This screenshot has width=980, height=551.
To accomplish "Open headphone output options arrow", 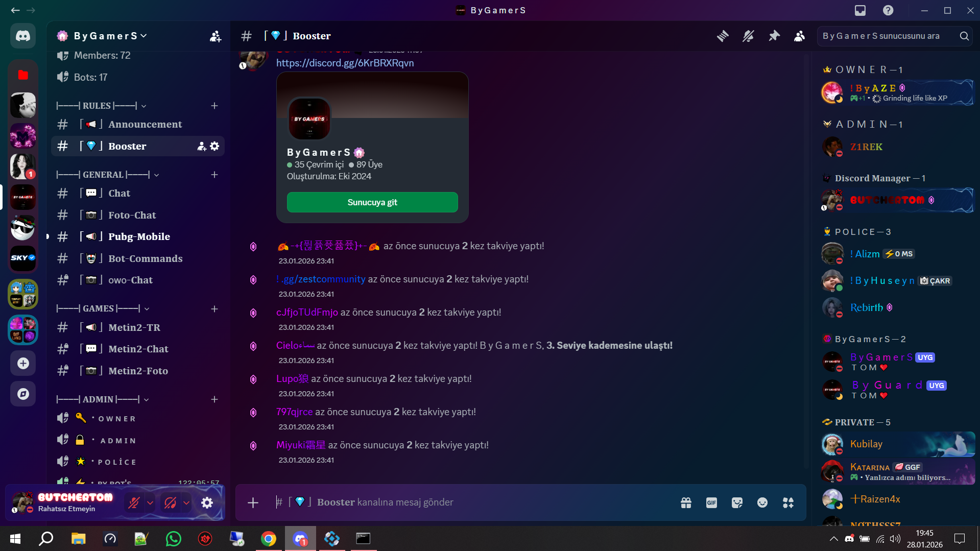I will 186,502.
